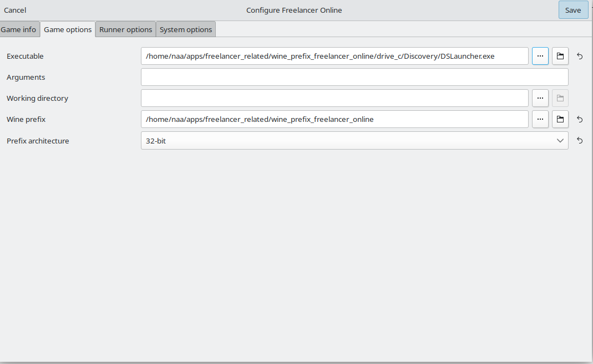Browse for Wine prefix with ellipsis button
The width and height of the screenshot is (593, 364).
pyautogui.click(x=540, y=119)
